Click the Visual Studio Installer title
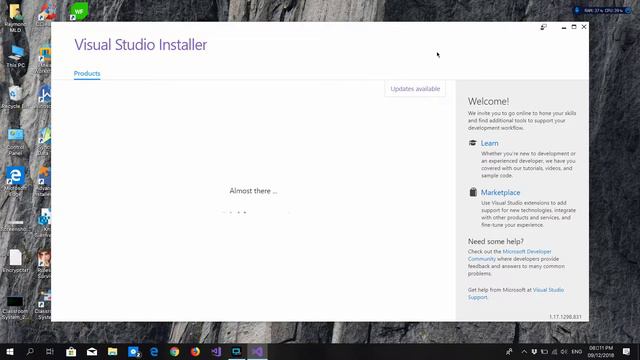Image resolution: width=640 pixels, height=360 pixels. pyautogui.click(x=140, y=44)
